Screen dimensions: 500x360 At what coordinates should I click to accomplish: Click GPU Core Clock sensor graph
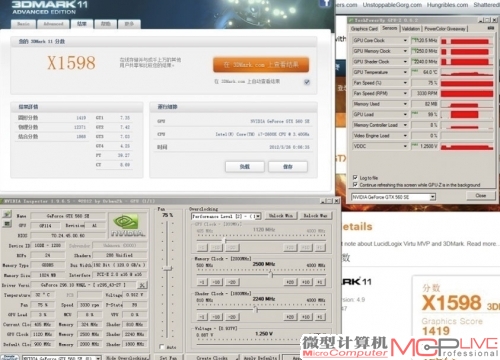pyautogui.click(x=467, y=41)
